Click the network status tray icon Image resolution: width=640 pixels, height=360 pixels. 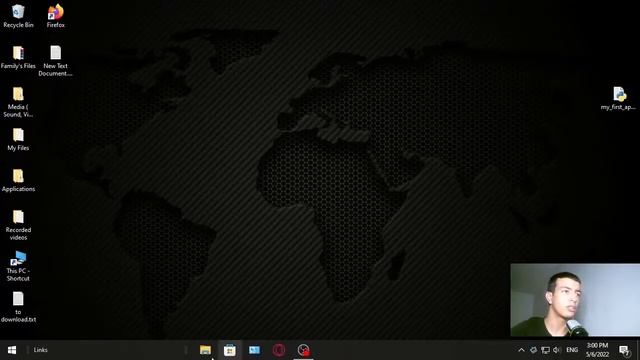[x=545, y=350]
